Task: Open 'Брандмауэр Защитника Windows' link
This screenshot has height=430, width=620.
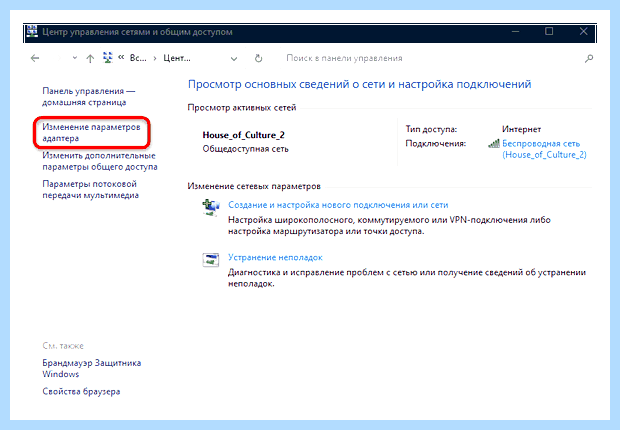Action: tap(92, 368)
